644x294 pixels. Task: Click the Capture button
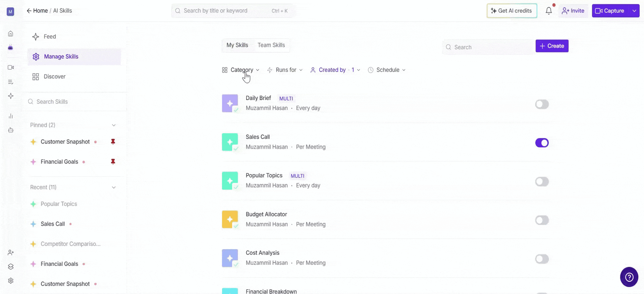[611, 11]
